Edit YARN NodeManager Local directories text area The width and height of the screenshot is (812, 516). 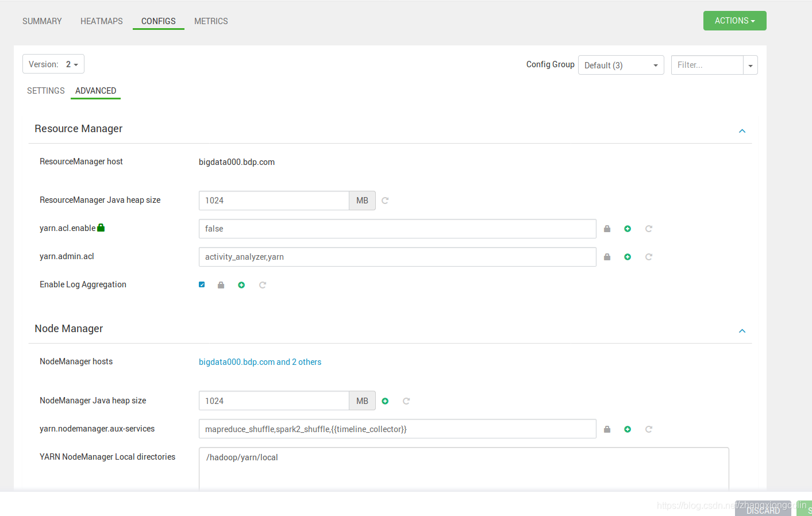tap(464, 469)
